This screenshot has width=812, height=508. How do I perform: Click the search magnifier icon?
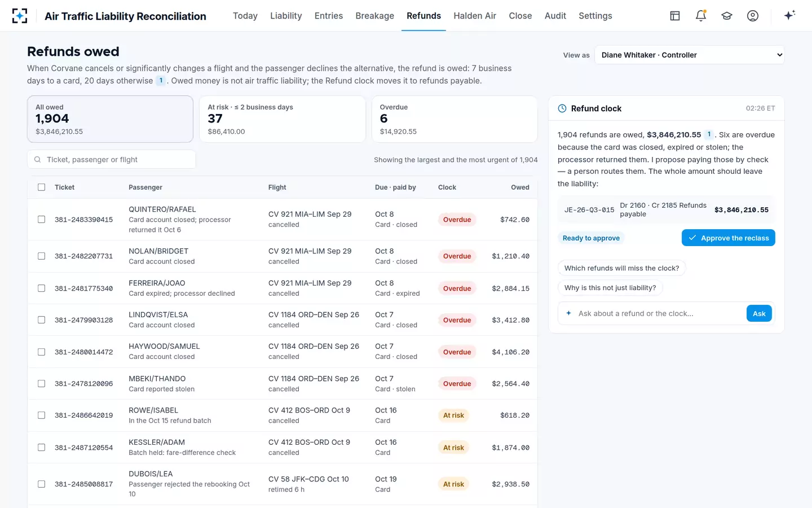[38, 160]
